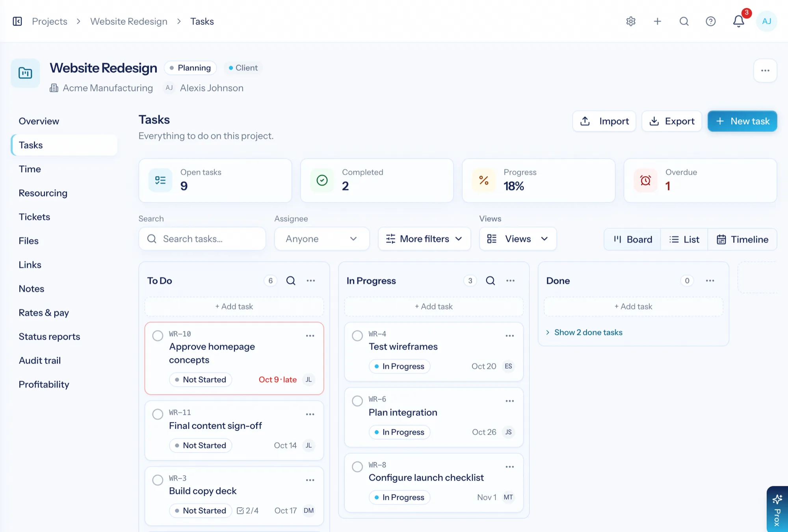Open In Progress column options menu
This screenshot has height=532, width=788.
point(510,281)
